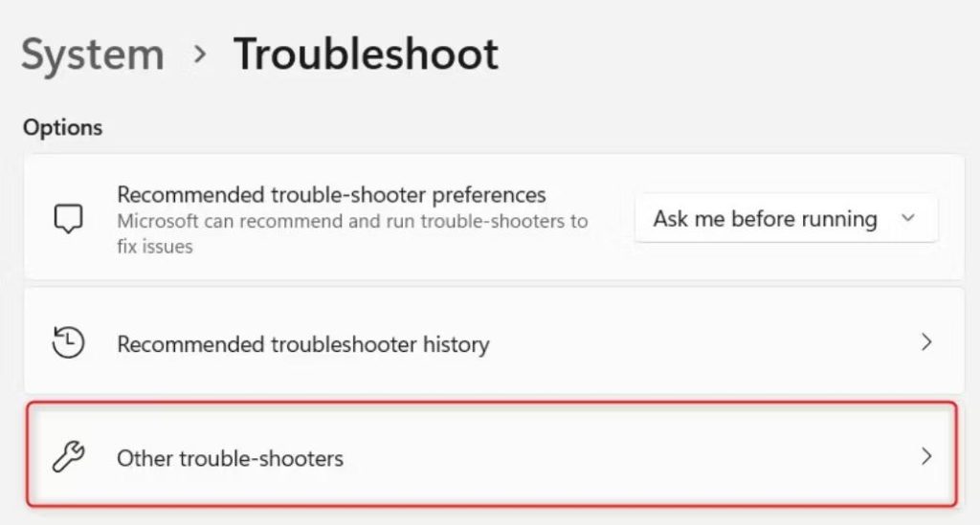
Task: Click the speech bubble preferences icon
Action: pos(68,219)
